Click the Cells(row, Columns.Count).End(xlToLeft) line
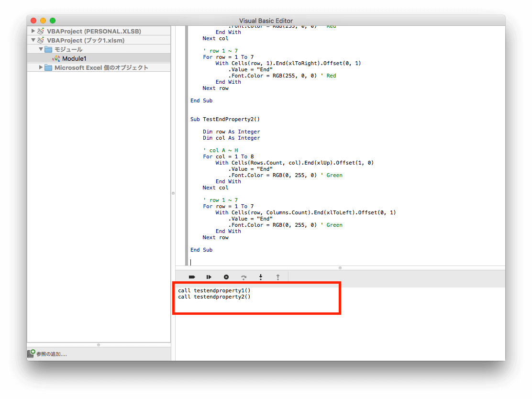532x399 pixels. 306,213
